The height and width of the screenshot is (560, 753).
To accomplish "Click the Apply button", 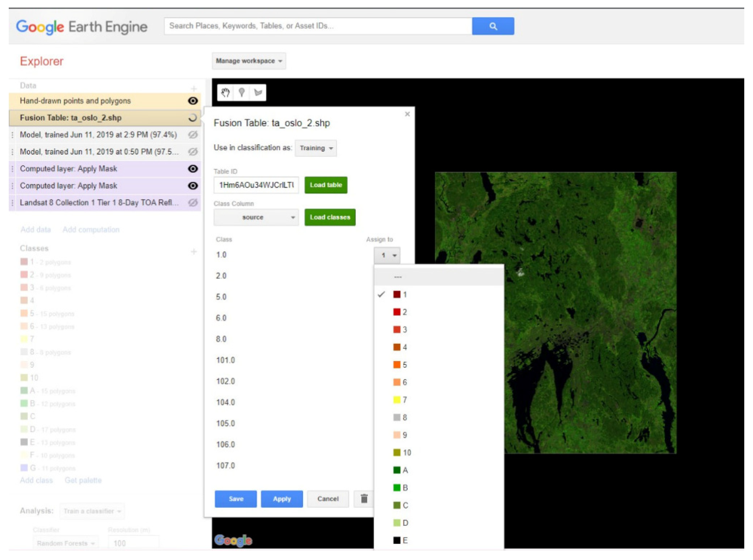I will (282, 499).
